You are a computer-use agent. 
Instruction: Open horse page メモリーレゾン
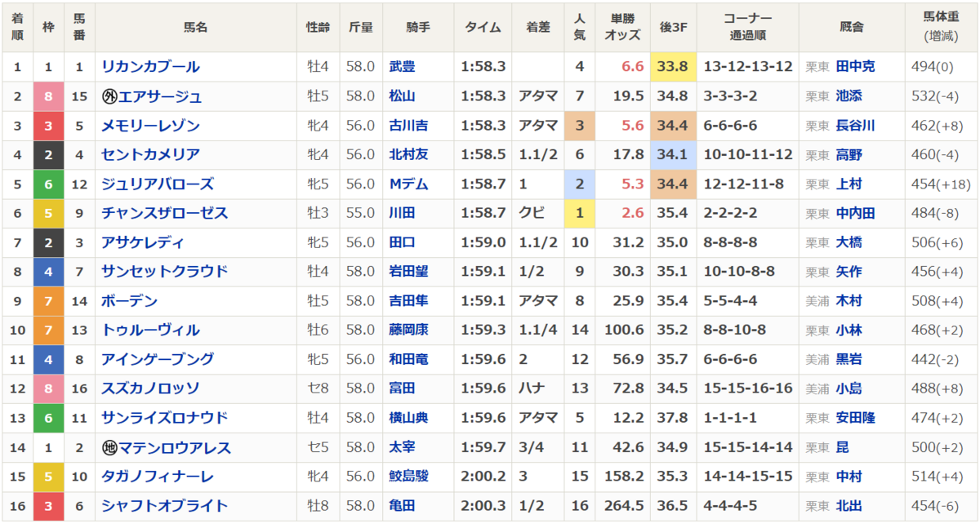(150, 126)
